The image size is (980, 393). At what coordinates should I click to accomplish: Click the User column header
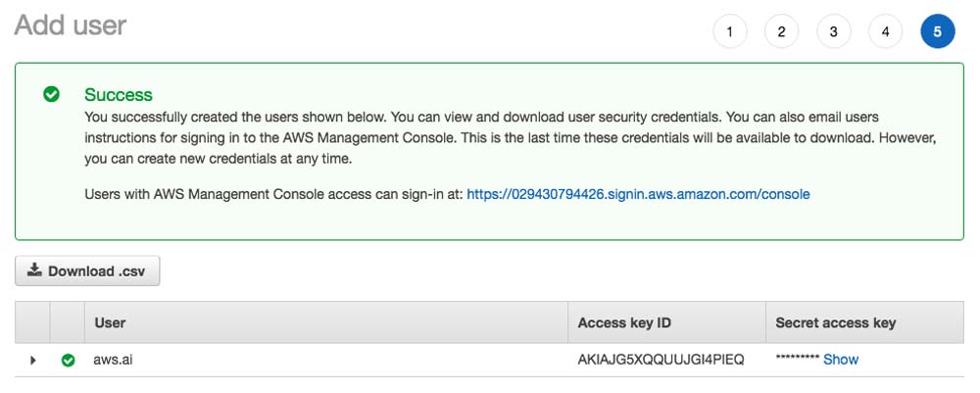pyautogui.click(x=110, y=322)
